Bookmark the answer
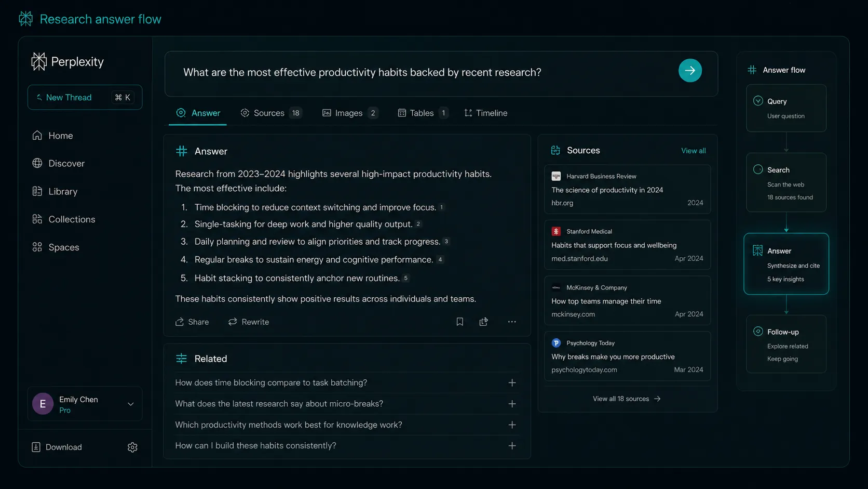 click(x=459, y=322)
